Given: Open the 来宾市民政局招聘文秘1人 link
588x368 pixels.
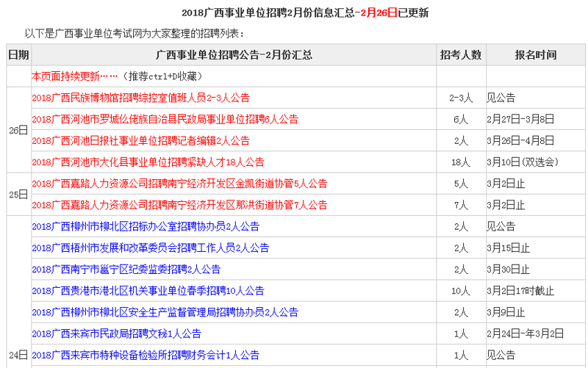Looking at the screenshot, I should click(117, 333).
